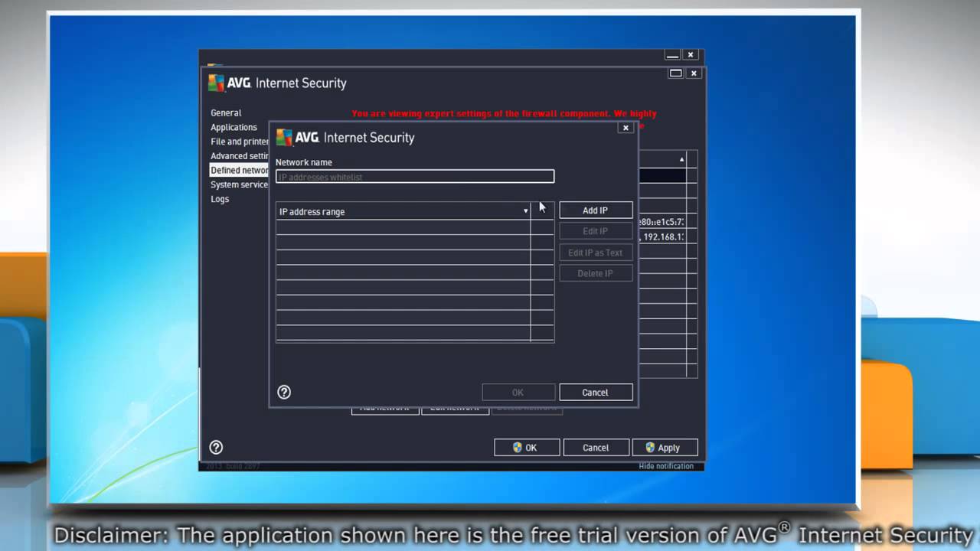Click the Cancel button in network dialog

coord(596,393)
